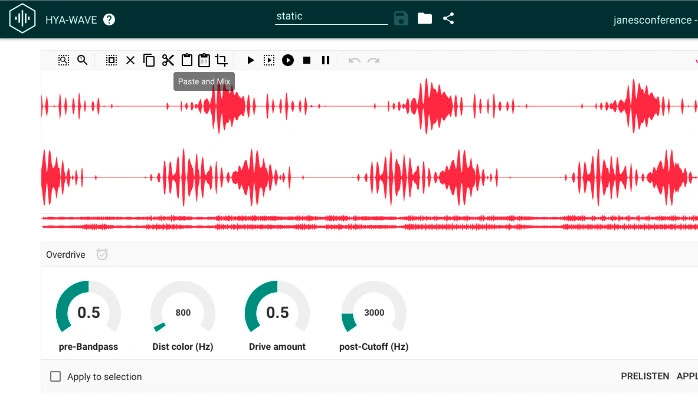Open the help icon beside HYA-WAVE
This screenshot has height=400, width=698.
[109, 19]
